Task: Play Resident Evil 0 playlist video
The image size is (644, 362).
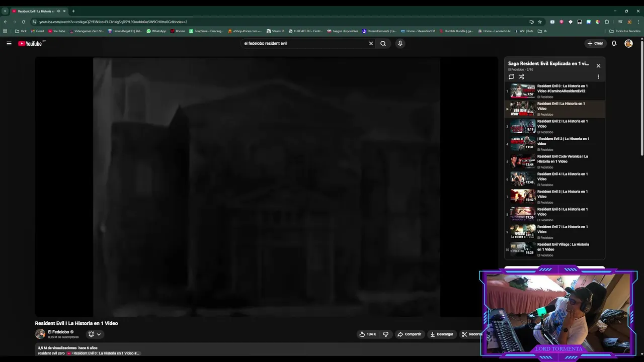Action: pos(554,91)
